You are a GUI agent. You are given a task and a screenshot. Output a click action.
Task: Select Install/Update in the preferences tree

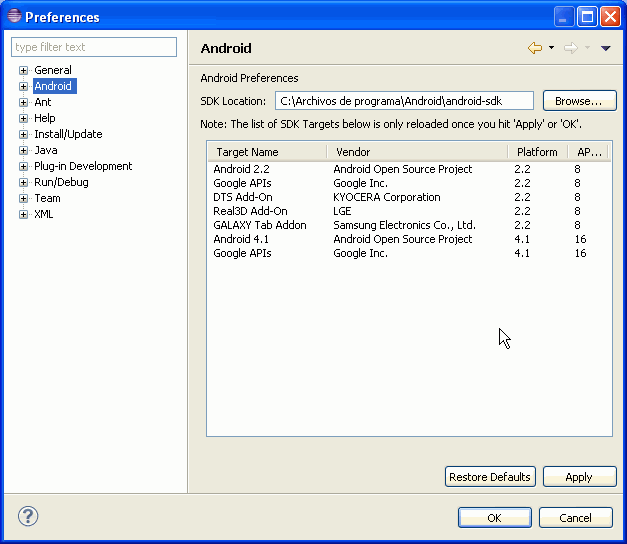(68, 134)
